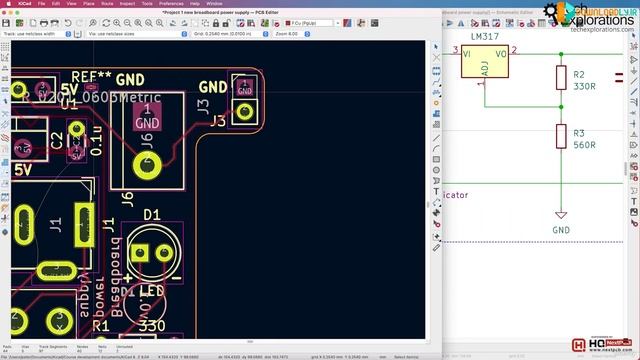
Task: Select Add Vias tool in right toolbar
Action: coord(436,103)
